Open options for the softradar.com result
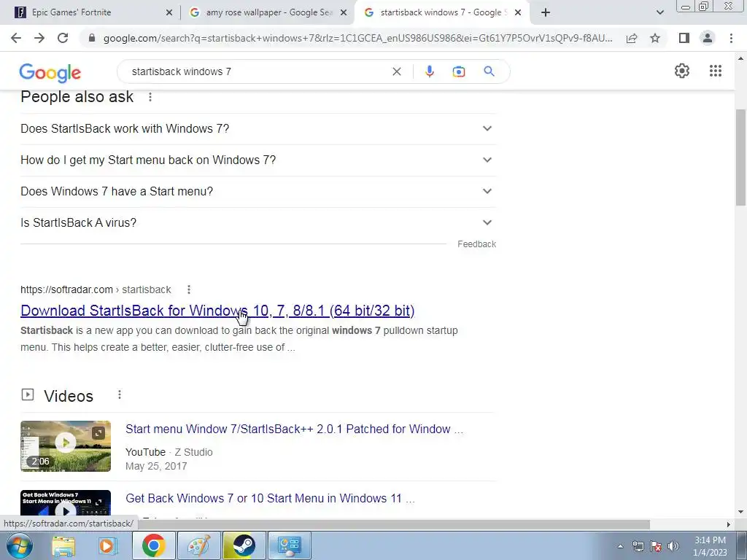The image size is (747, 560). coord(189,289)
